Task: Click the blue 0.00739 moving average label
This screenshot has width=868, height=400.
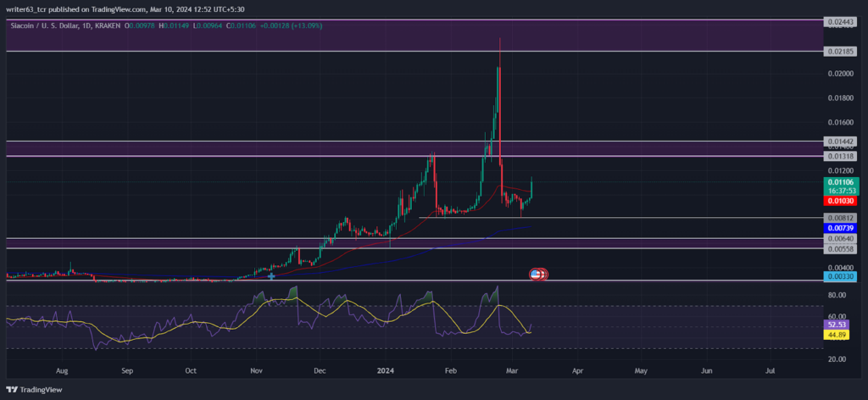Action: (x=840, y=227)
